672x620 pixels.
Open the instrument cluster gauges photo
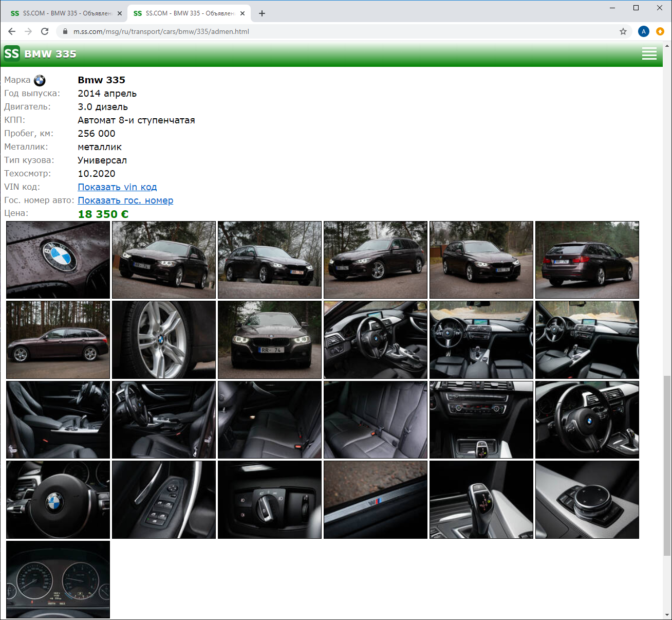[58, 579]
